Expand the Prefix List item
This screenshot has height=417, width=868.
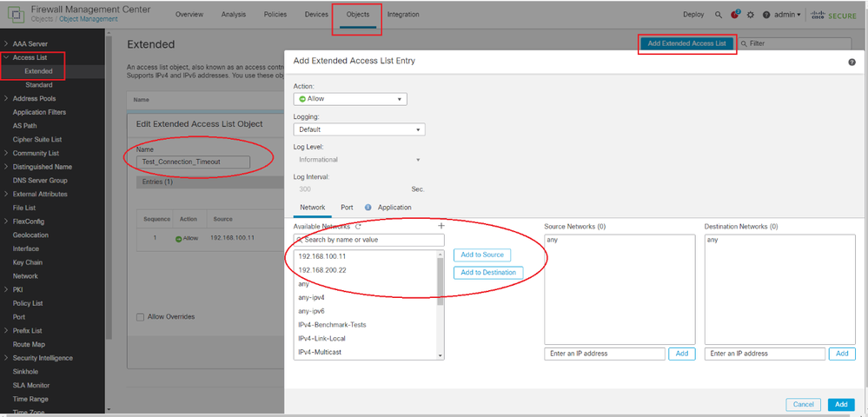(x=5, y=331)
